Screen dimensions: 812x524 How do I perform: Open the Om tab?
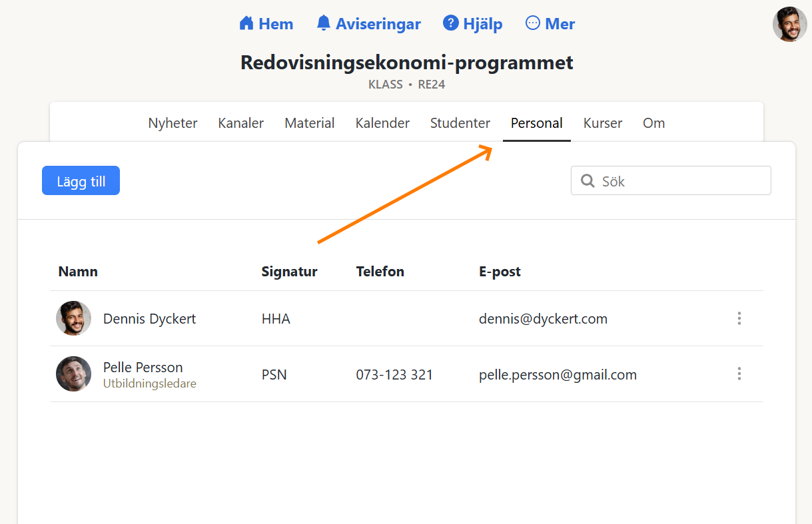pos(653,123)
